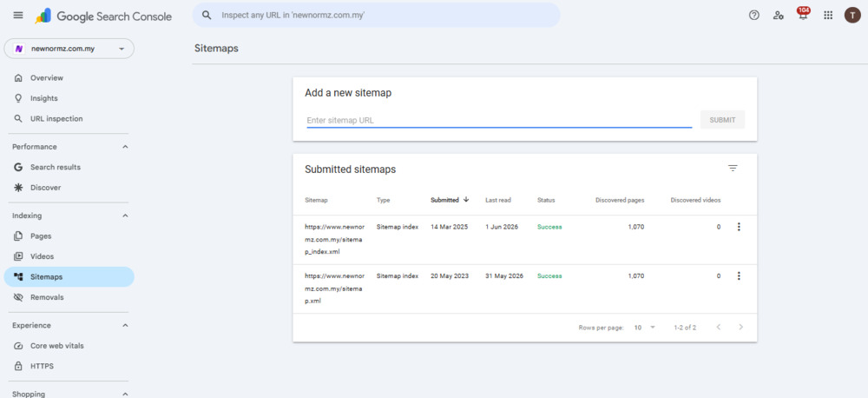Click the 1-2 of 2 pagination text
The height and width of the screenshot is (398, 868).
(x=686, y=328)
